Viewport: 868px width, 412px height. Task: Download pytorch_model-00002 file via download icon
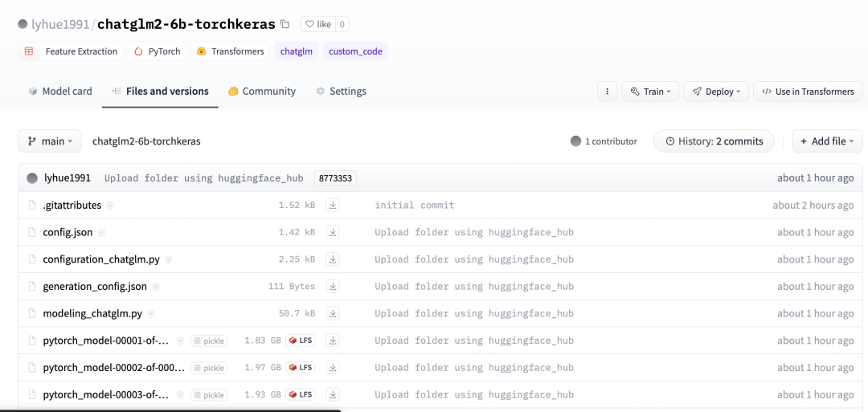click(x=333, y=368)
